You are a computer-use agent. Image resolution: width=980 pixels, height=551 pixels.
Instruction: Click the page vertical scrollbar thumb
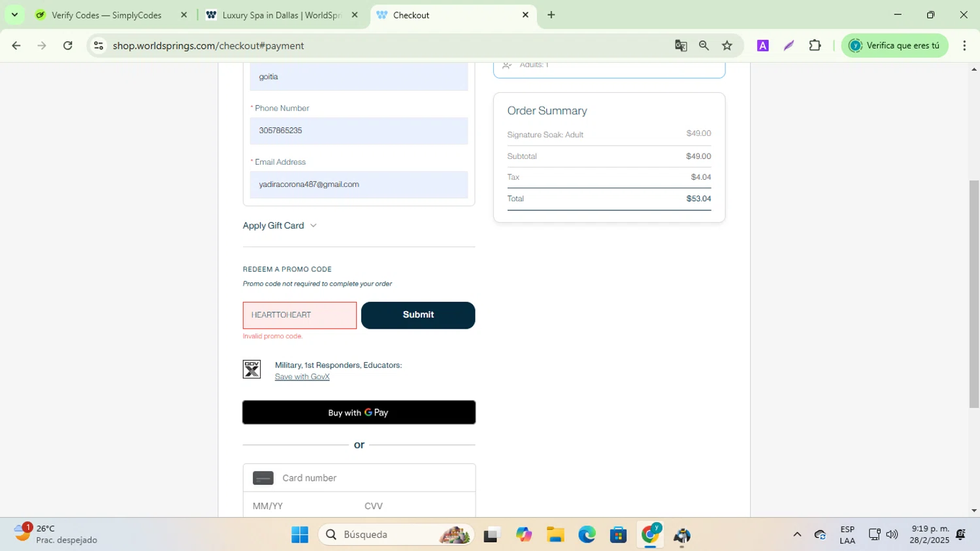[973, 294]
